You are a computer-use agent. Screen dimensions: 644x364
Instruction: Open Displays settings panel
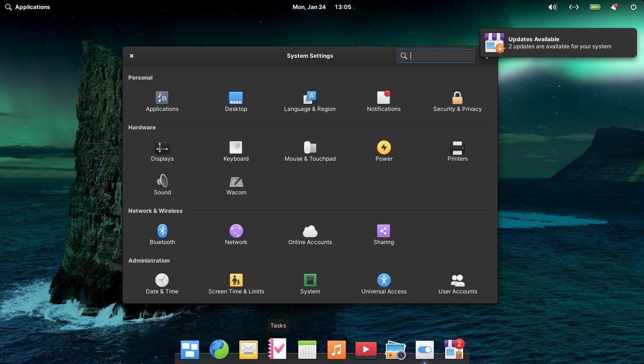[162, 151]
